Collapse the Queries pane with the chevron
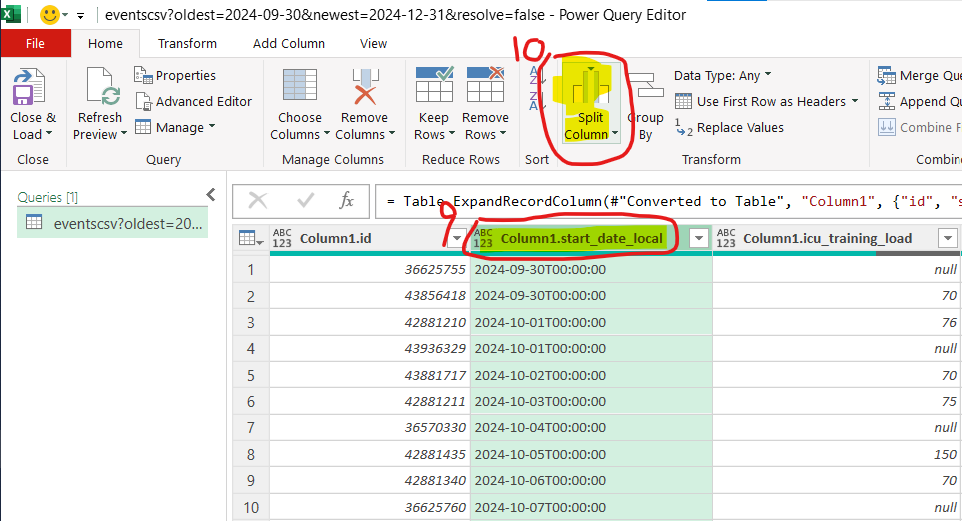Image resolution: width=962 pixels, height=521 pixels. point(210,195)
